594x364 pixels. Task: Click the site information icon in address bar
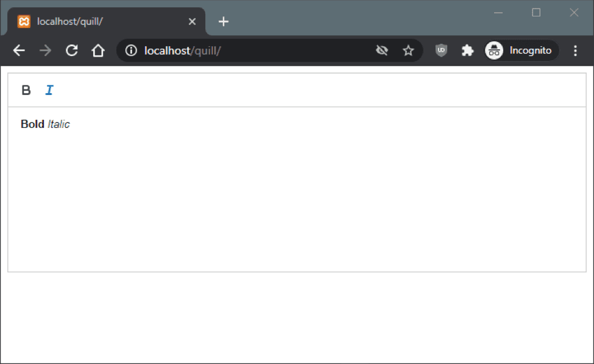130,51
